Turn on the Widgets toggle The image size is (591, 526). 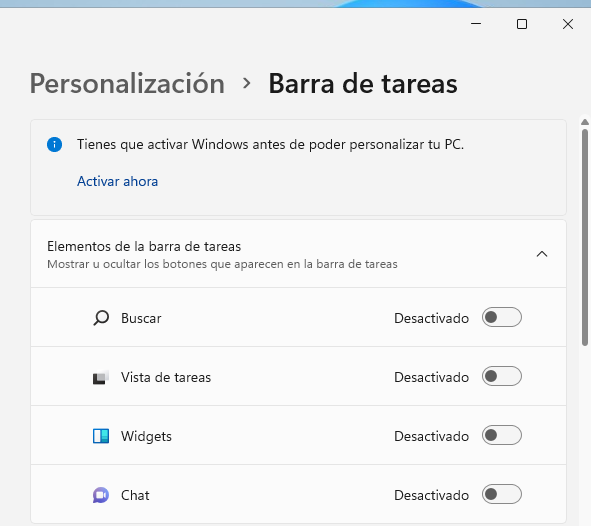pyautogui.click(x=502, y=435)
